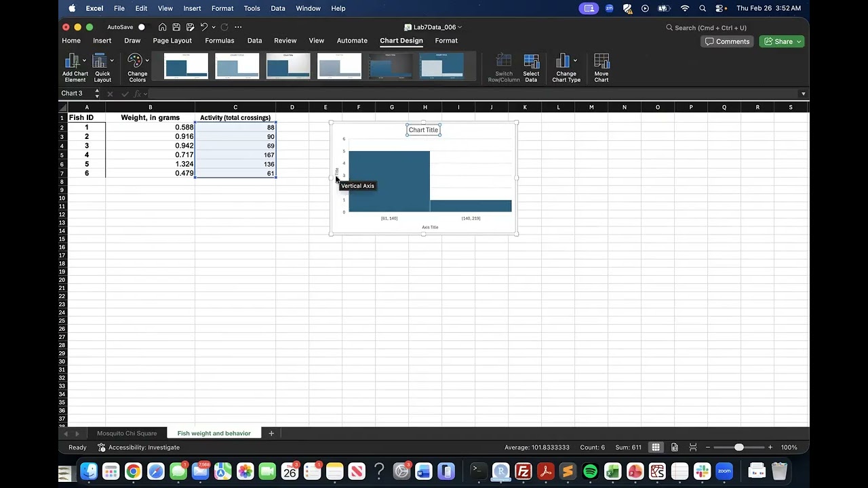Screen dimensions: 868x488
Task: Click the zoom in plus button
Action: coord(770,447)
